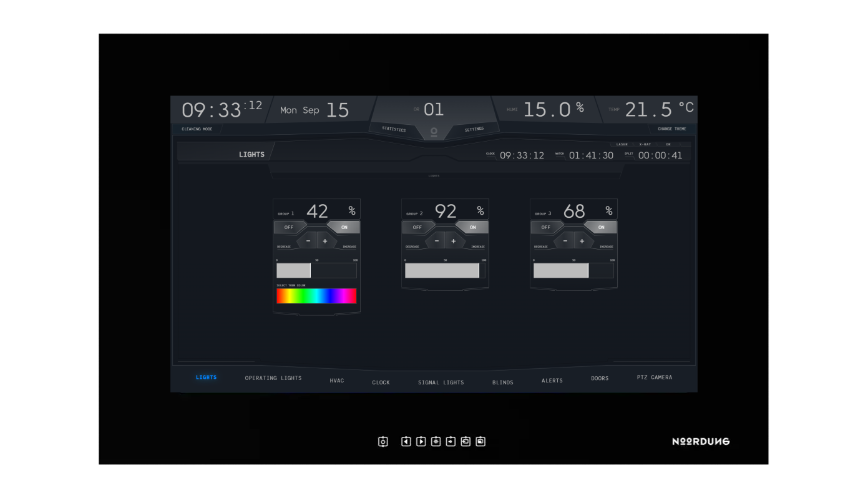This screenshot has width=868, height=488.
Task: Increase Group 1 brightness with plus button
Action: coord(325,241)
